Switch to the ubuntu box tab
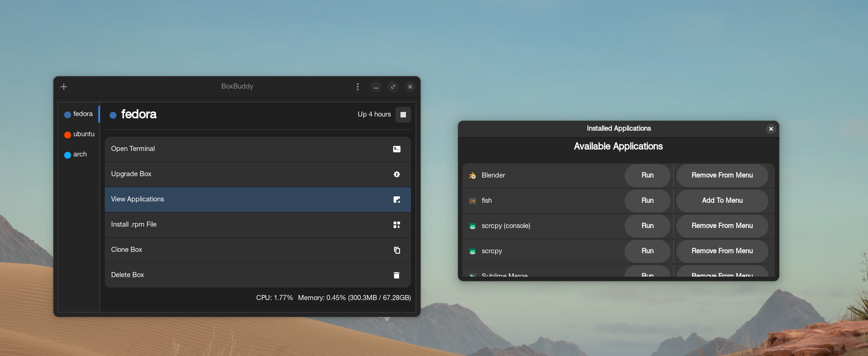868x356 pixels. click(79, 134)
